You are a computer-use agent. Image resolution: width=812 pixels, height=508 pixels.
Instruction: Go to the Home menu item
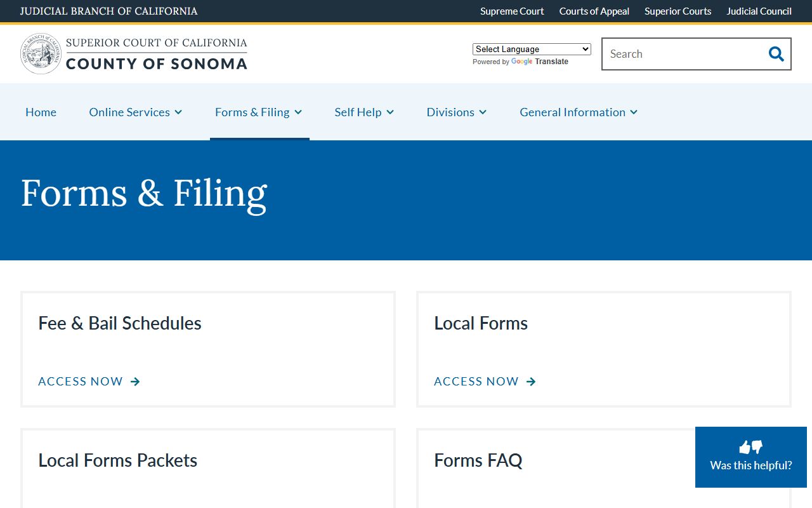coord(41,112)
